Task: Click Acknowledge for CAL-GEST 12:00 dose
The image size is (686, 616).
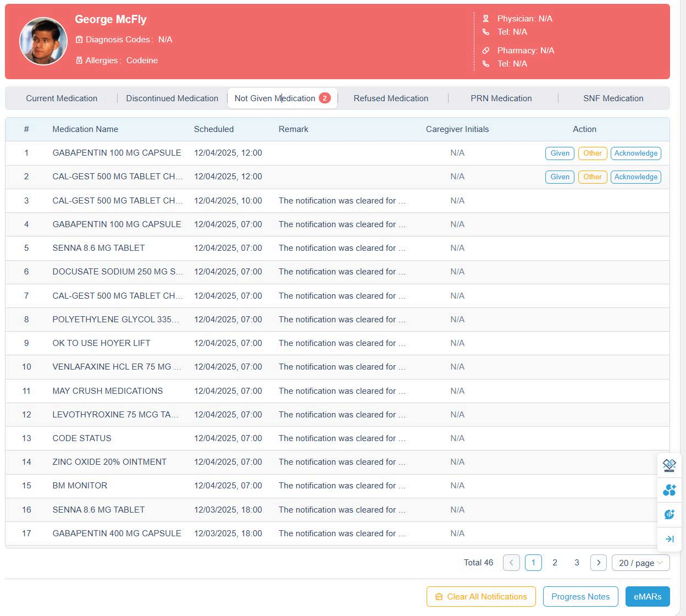Action: [x=635, y=177]
